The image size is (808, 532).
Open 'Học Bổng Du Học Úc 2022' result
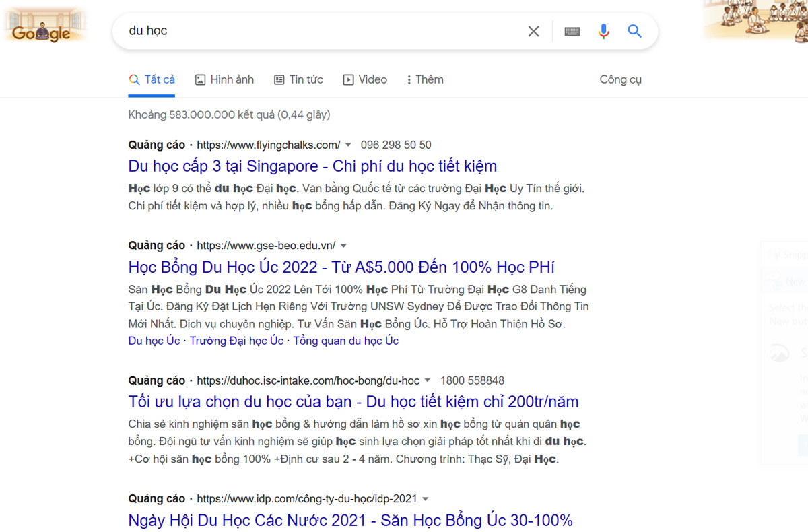(x=341, y=267)
